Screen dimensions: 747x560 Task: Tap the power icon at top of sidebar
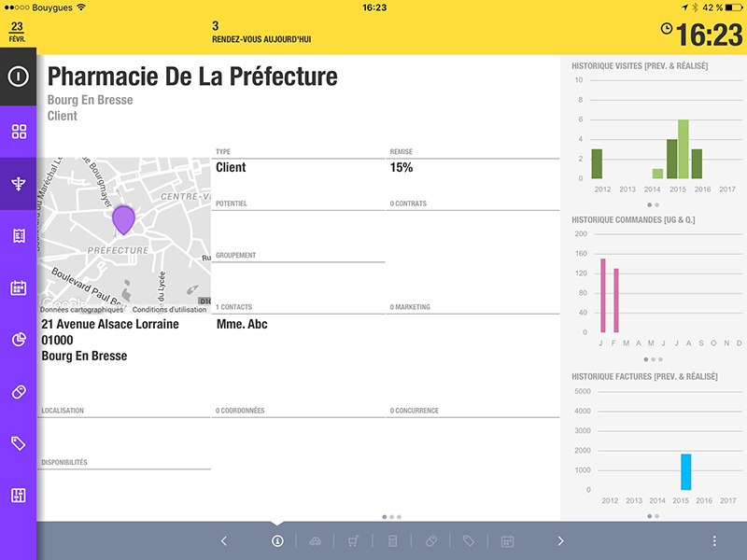tap(18, 77)
